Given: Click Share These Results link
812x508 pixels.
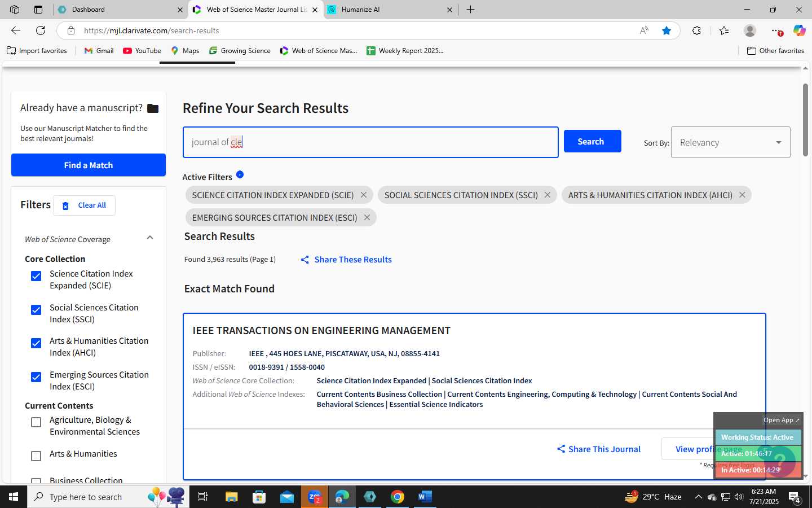Looking at the screenshot, I should point(346,260).
